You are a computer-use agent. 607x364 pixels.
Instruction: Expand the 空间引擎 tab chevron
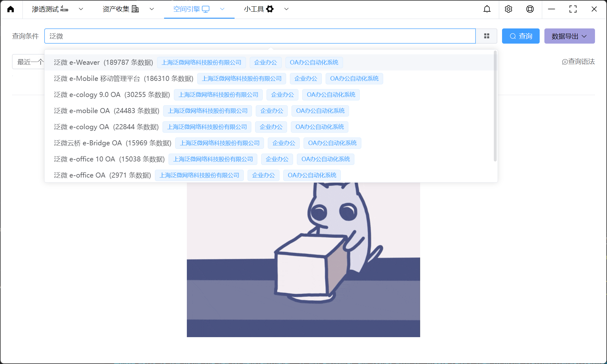point(222,9)
